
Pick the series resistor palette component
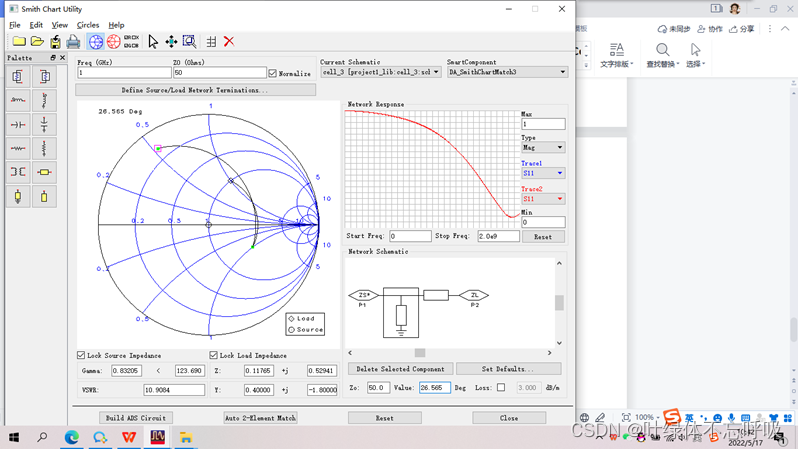(18, 148)
